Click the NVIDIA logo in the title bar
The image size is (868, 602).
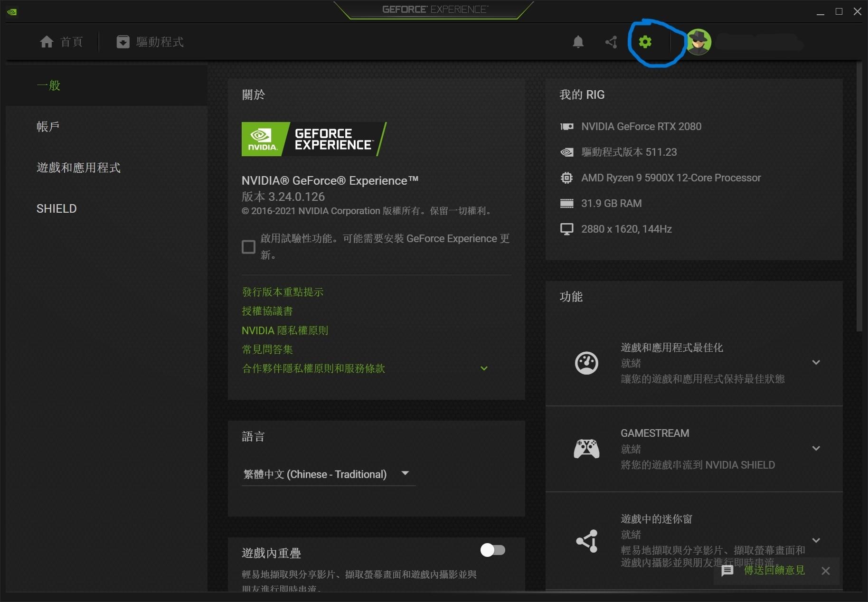pos(12,12)
